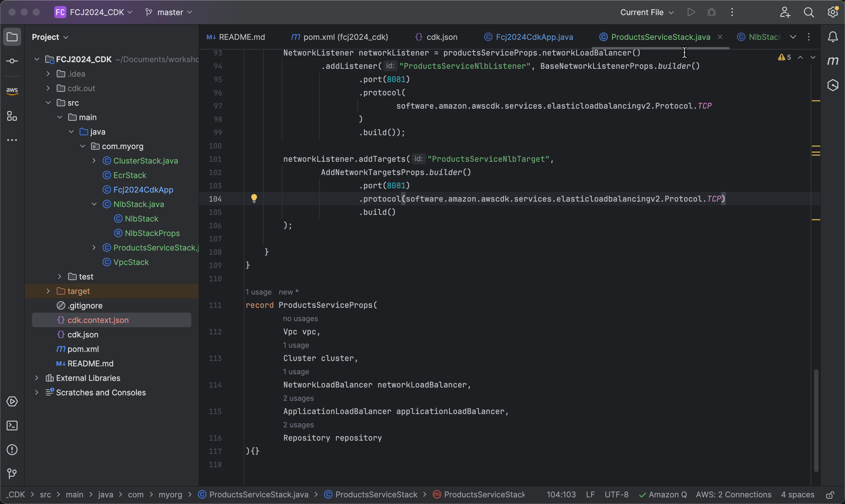Open the FCJ2024_CDK project dropdown

pyautogui.click(x=93, y=12)
